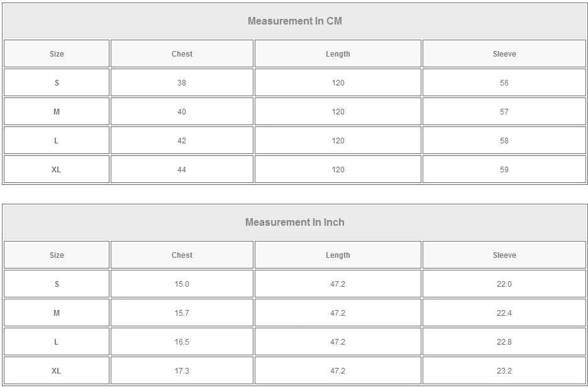This screenshot has width=588, height=388.
Task: Click the Length header in the CM table
Action: [338, 54]
